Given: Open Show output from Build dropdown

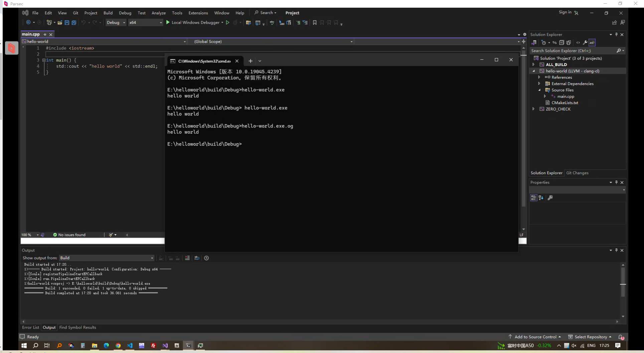Looking at the screenshot, I should click(107, 258).
